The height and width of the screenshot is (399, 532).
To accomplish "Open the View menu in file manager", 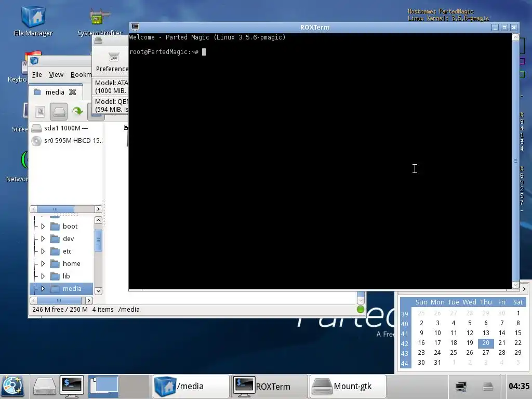I will (x=56, y=74).
